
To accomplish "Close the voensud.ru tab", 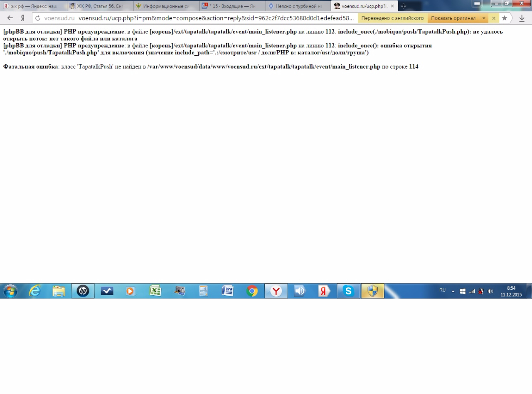I will [392, 6].
